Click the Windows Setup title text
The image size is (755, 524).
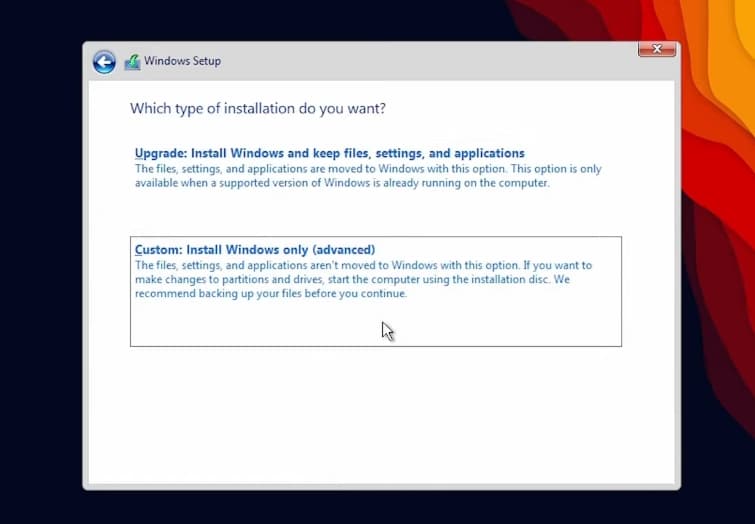click(182, 61)
